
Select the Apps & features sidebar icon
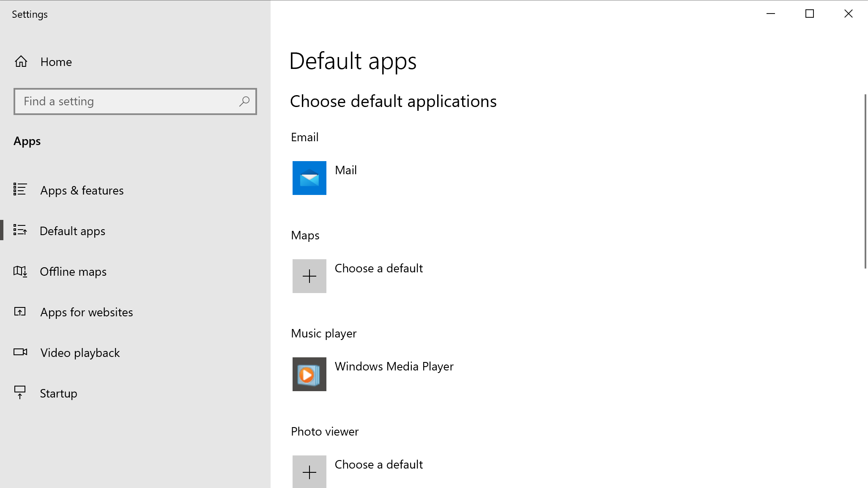tap(20, 190)
